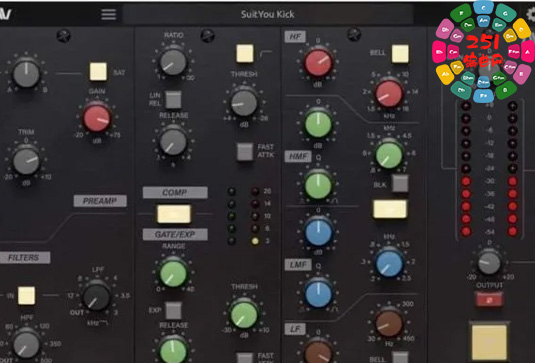Click the green gate THRESH knob

coord(244,315)
